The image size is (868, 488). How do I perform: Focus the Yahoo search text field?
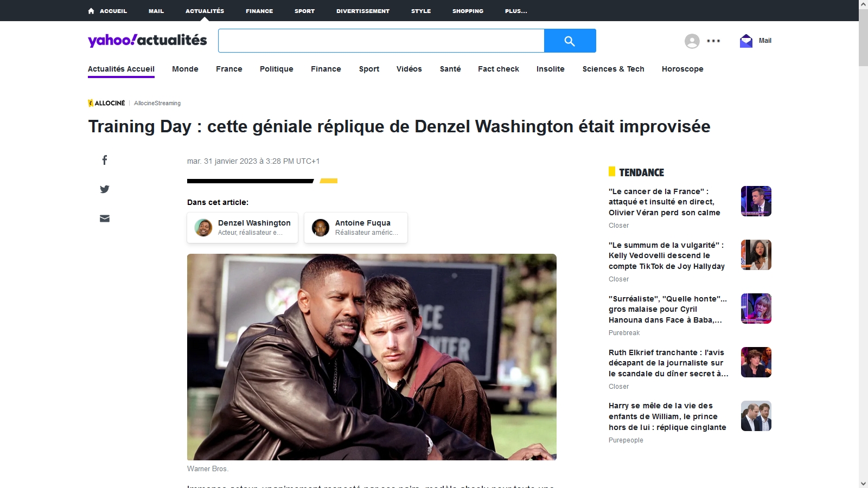[x=381, y=41]
